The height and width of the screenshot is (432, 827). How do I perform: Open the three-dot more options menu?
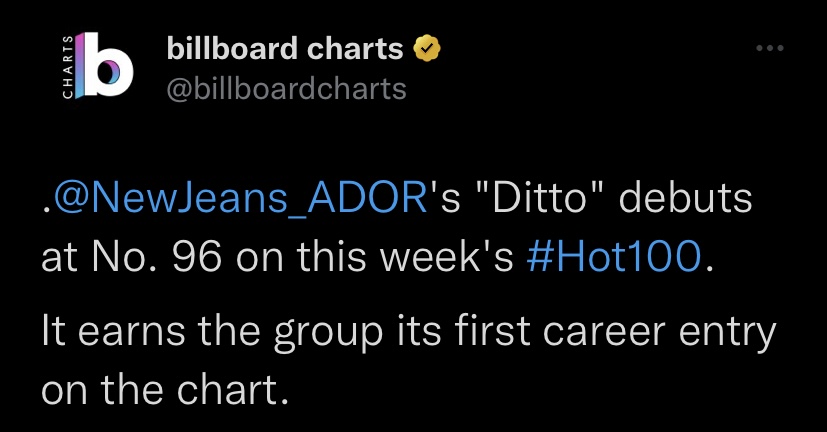tap(767, 48)
